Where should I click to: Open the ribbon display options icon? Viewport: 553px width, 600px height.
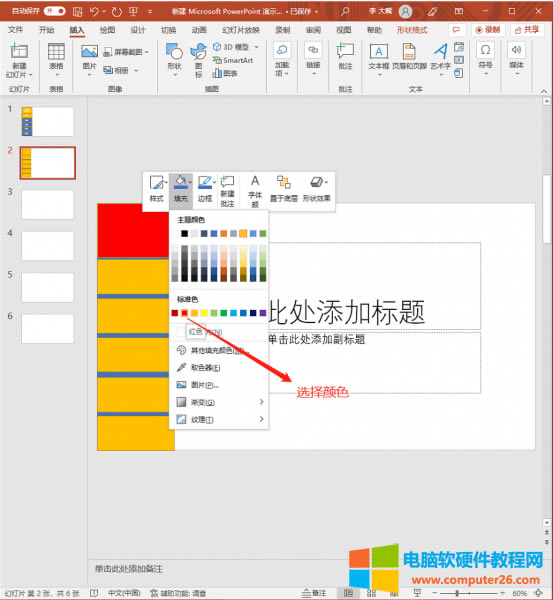pyautogui.click(x=459, y=11)
